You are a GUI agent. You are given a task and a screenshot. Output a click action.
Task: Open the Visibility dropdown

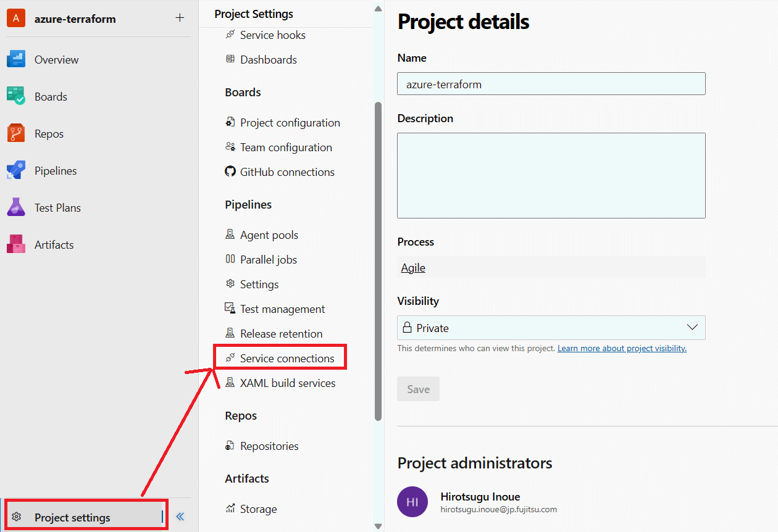692,328
